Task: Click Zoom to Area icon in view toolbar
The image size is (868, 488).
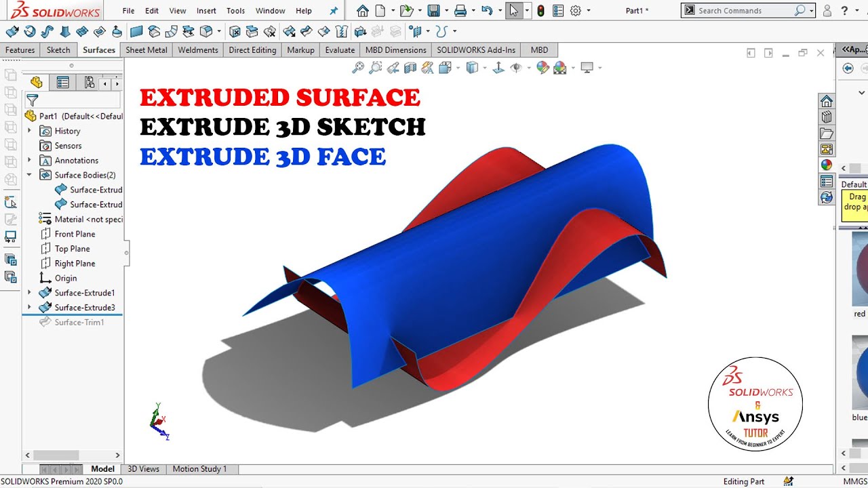Action: tap(375, 67)
